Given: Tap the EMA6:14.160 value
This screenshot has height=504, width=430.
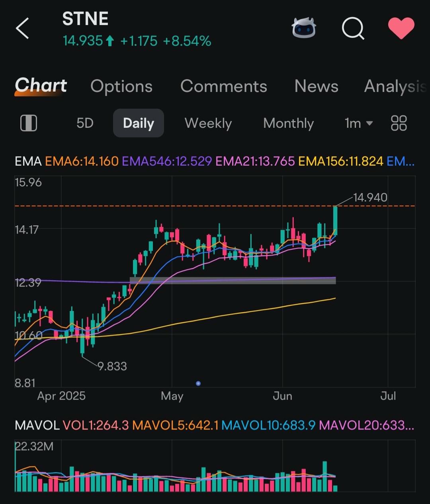Looking at the screenshot, I should pyautogui.click(x=82, y=161).
